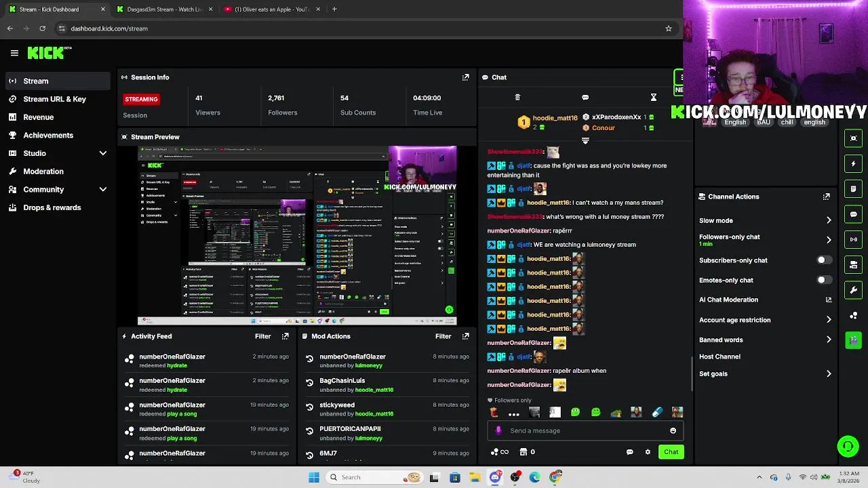Select Stream in the left sidebar
This screenshot has width=868, height=488.
[57, 81]
